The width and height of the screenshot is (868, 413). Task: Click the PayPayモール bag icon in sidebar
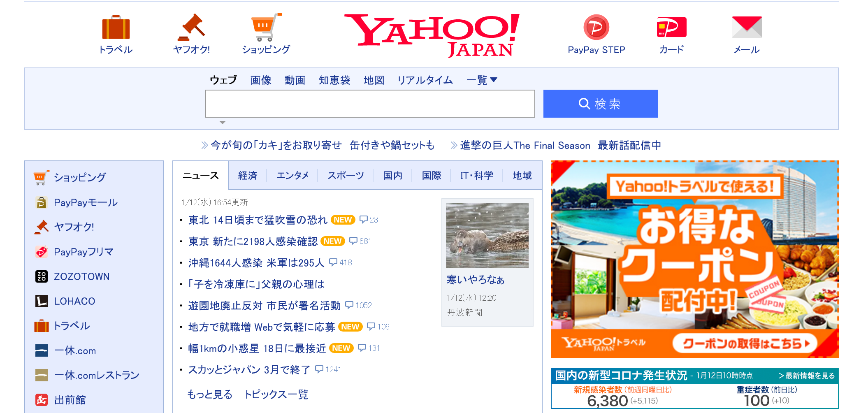[x=41, y=202]
